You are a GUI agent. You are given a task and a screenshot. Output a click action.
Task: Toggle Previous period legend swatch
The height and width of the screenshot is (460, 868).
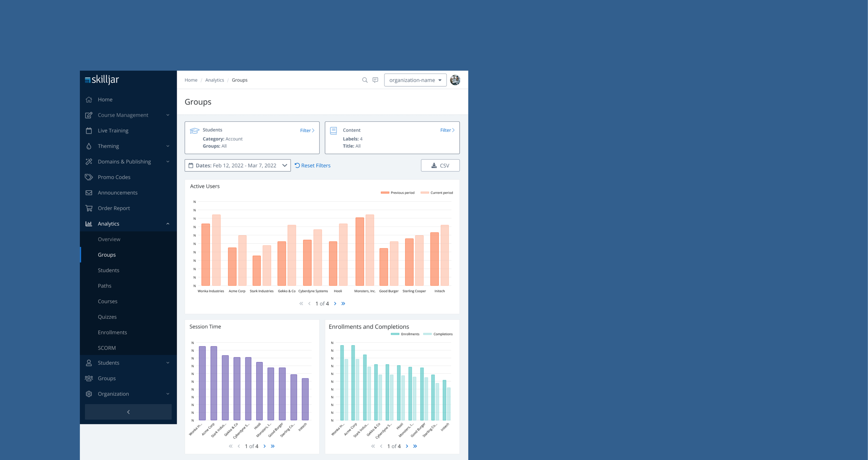(385, 193)
